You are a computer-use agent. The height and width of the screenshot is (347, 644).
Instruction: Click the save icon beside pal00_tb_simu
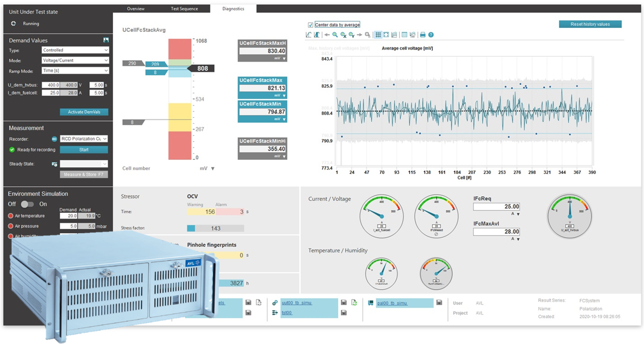point(439,302)
